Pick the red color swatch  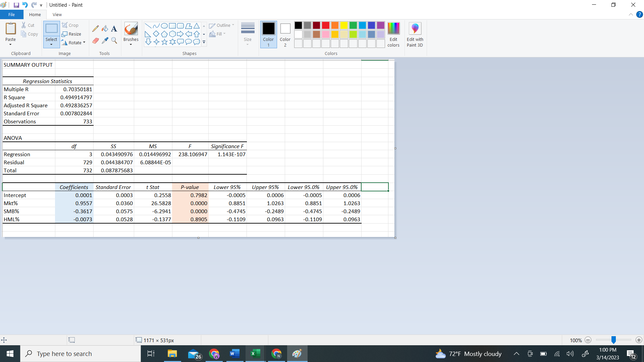325,25
